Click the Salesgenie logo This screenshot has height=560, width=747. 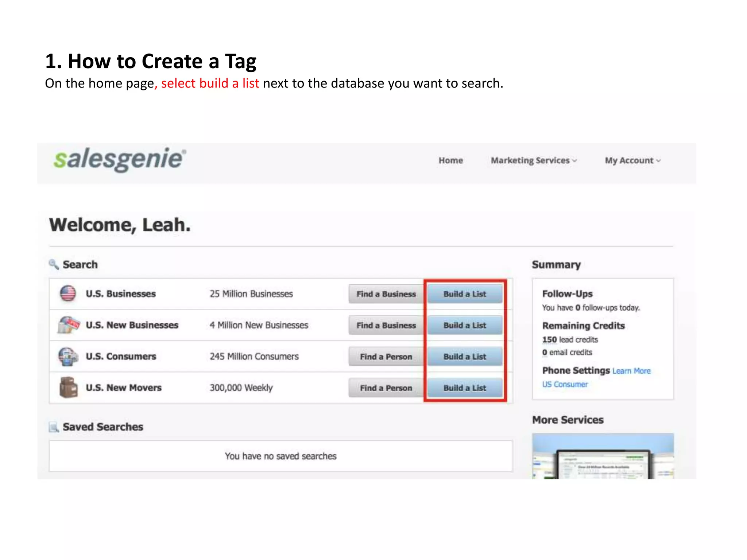[x=120, y=159]
